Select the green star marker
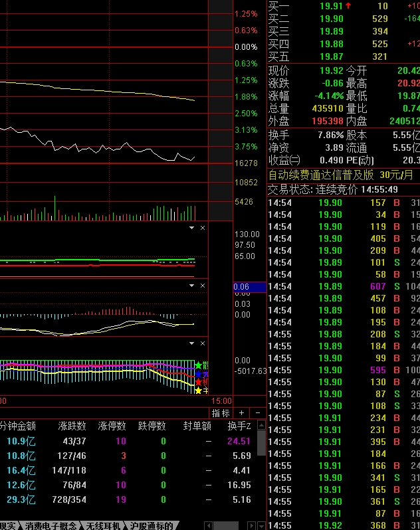Image resolution: width=420 pixels, height=530 pixels. point(199,365)
